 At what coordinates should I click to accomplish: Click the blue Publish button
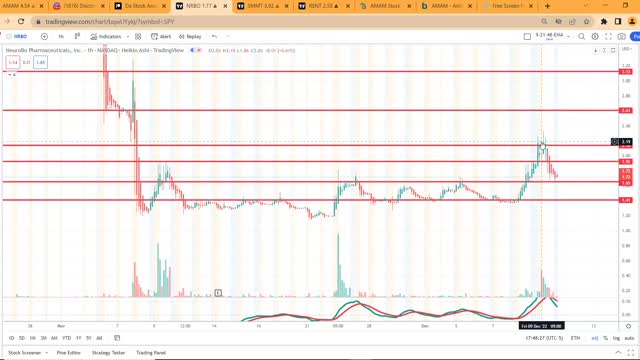click(x=636, y=36)
